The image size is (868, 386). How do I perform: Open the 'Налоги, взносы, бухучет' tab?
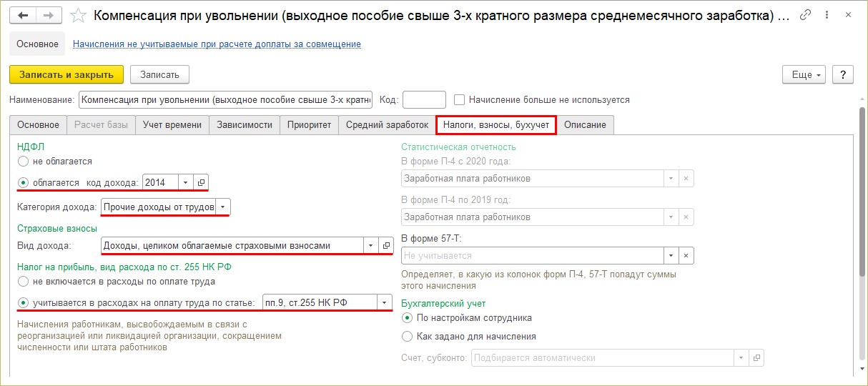coord(496,124)
